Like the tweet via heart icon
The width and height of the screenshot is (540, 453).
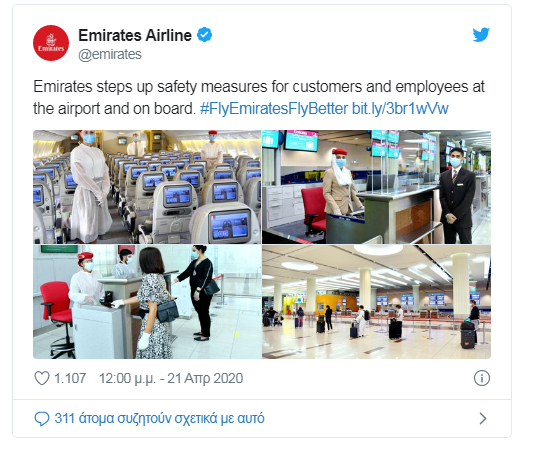click(42, 378)
